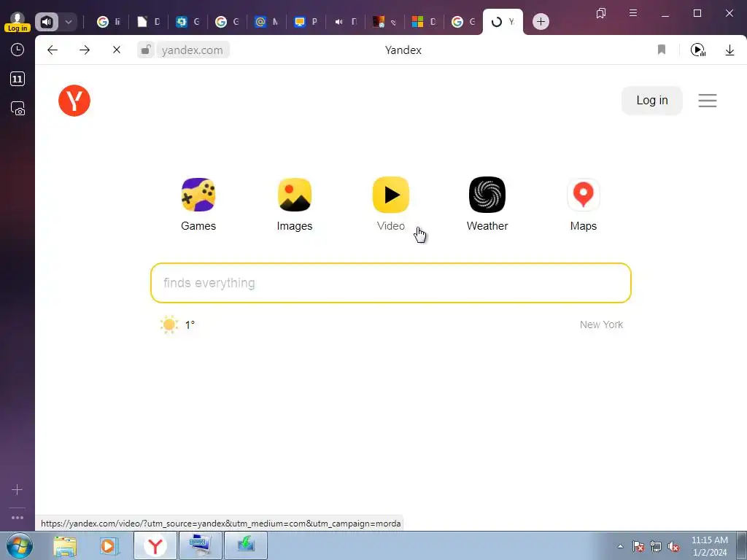Select the active loading Yandex tab
Image resolution: width=747 pixels, height=560 pixels.
[x=503, y=22]
